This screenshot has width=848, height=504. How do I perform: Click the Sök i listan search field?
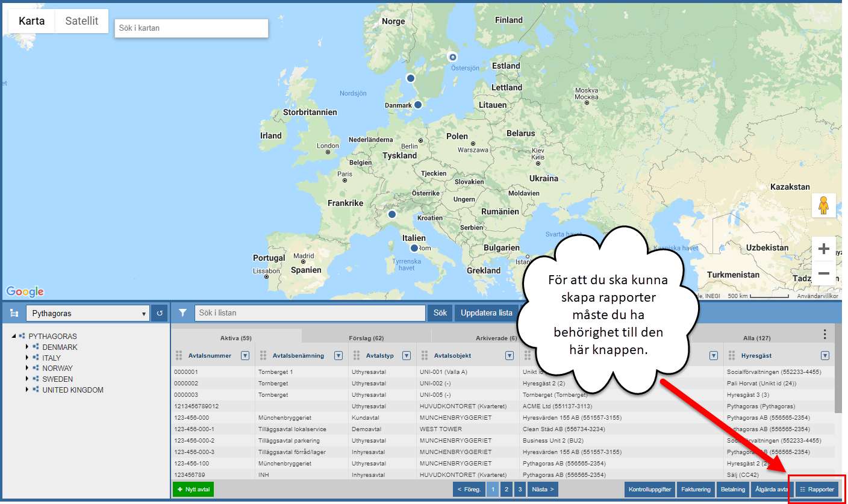pos(310,313)
